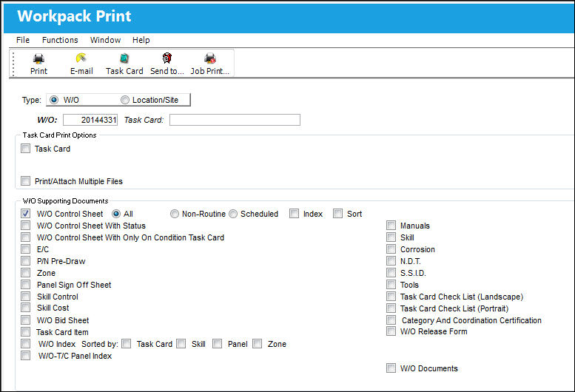Enable the W/O Index checkbox
This screenshot has width=575, height=392.
(25, 343)
